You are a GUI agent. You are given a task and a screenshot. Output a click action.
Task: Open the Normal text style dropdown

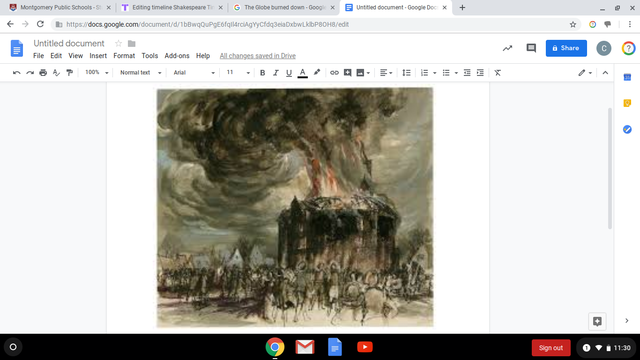pyautogui.click(x=140, y=73)
